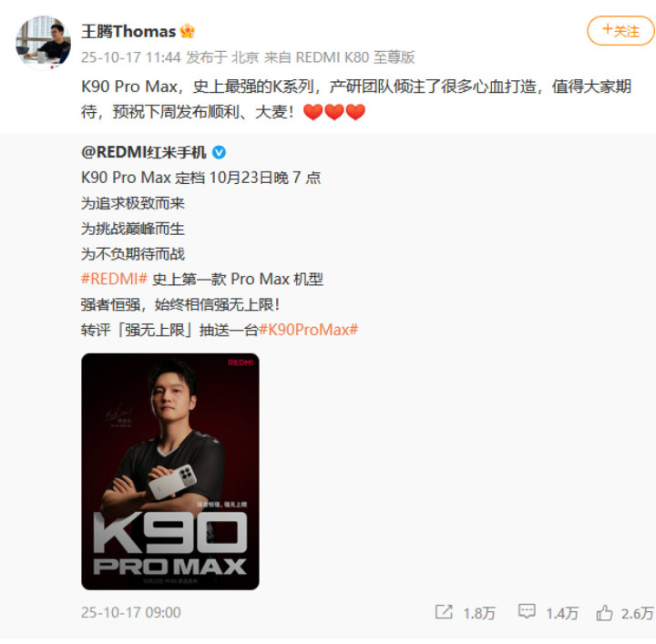Click the comment count 1.4万
The width and height of the screenshot is (656, 644).
pos(562,613)
